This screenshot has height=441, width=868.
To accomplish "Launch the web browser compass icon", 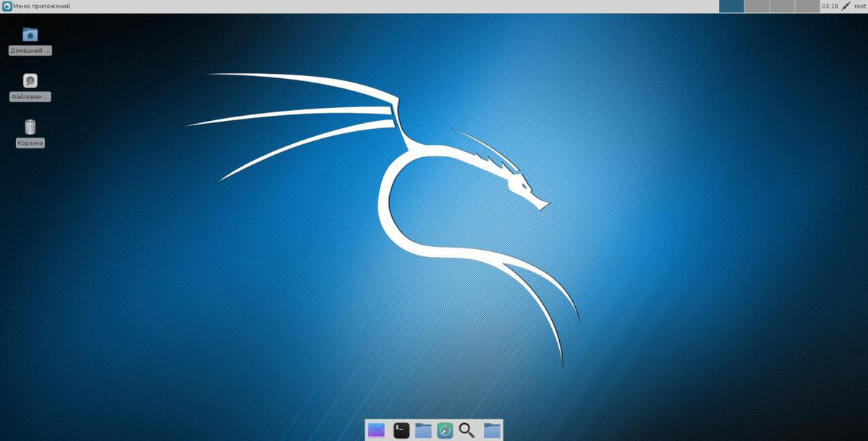I will (x=445, y=430).
